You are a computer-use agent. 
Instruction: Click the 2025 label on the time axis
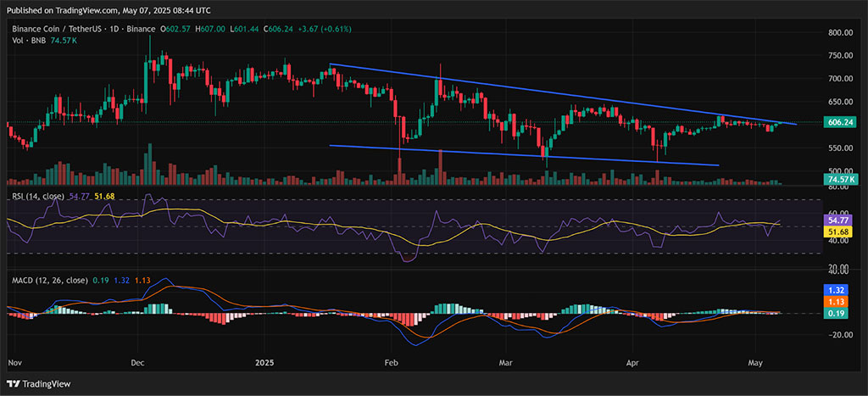266,363
